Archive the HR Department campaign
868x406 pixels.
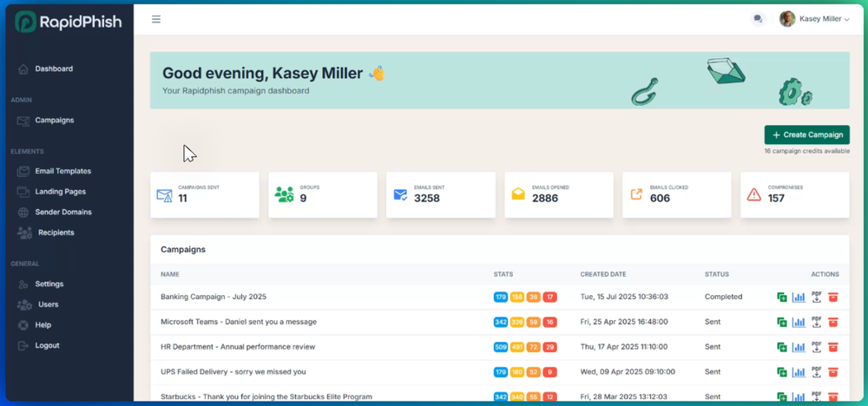(833, 347)
